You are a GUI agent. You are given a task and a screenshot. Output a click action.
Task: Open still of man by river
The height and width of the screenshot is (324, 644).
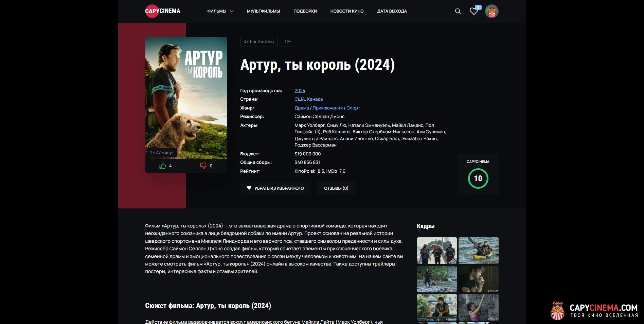(x=437, y=279)
